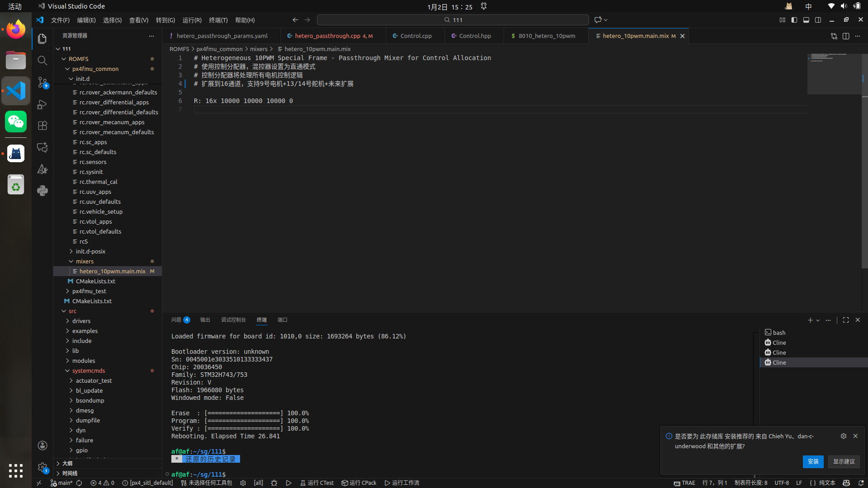Open the Manage gear in activity bar
868x488 pixels.
click(x=42, y=467)
